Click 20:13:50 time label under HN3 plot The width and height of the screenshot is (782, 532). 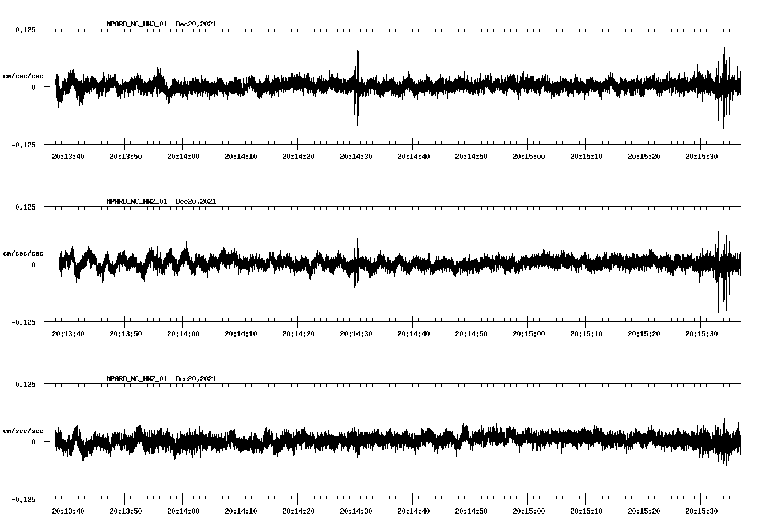point(126,156)
